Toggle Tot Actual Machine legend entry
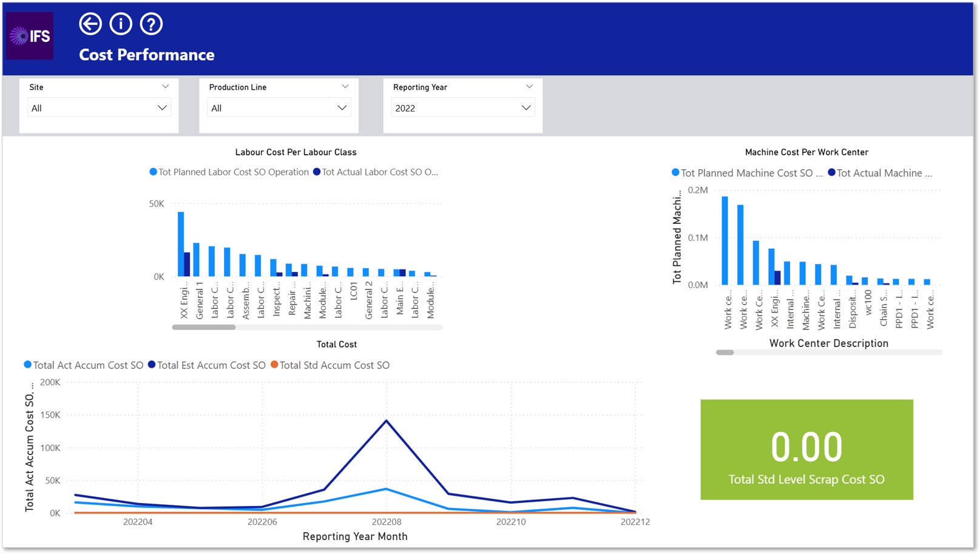980x554 pixels. 880,173
